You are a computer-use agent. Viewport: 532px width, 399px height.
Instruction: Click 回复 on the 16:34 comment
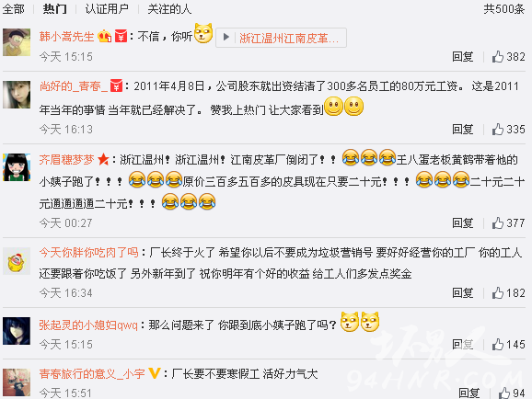[x=462, y=293]
